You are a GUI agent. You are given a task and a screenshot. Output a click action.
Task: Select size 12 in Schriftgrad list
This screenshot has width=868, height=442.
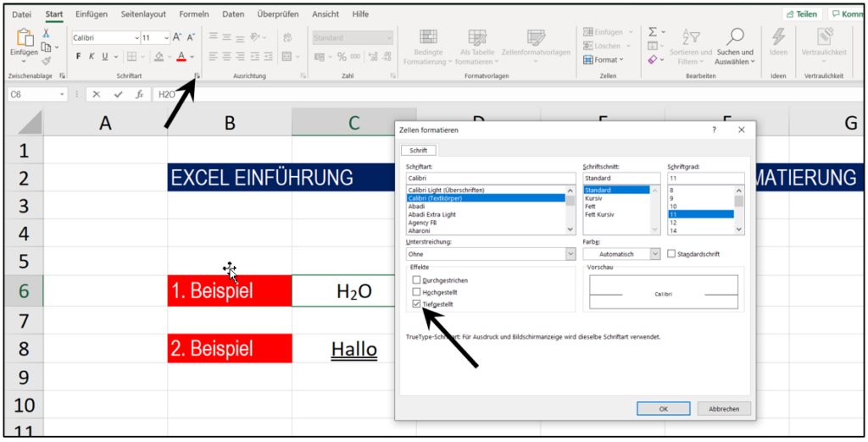672,223
